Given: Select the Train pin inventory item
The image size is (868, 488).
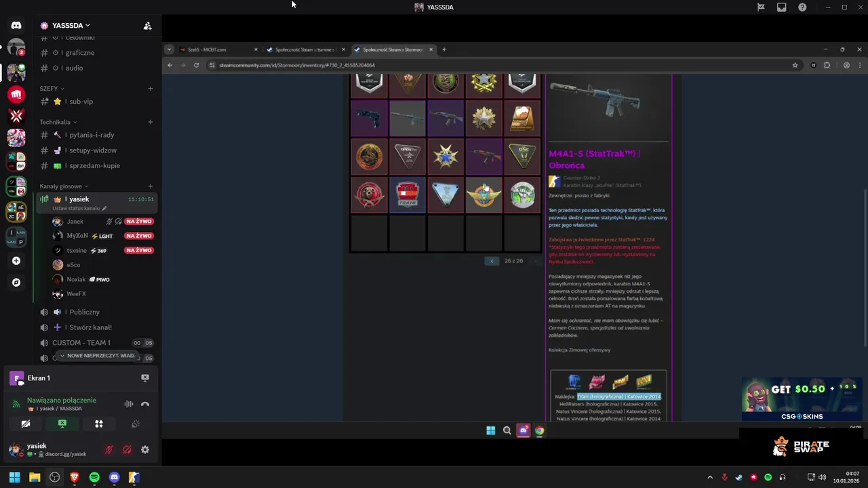Looking at the screenshot, I should [x=408, y=195].
